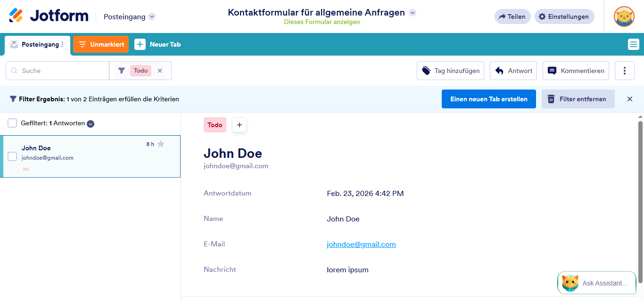
Task: Expand the Antworten sort chevron
Action: click(x=90, y=123)
